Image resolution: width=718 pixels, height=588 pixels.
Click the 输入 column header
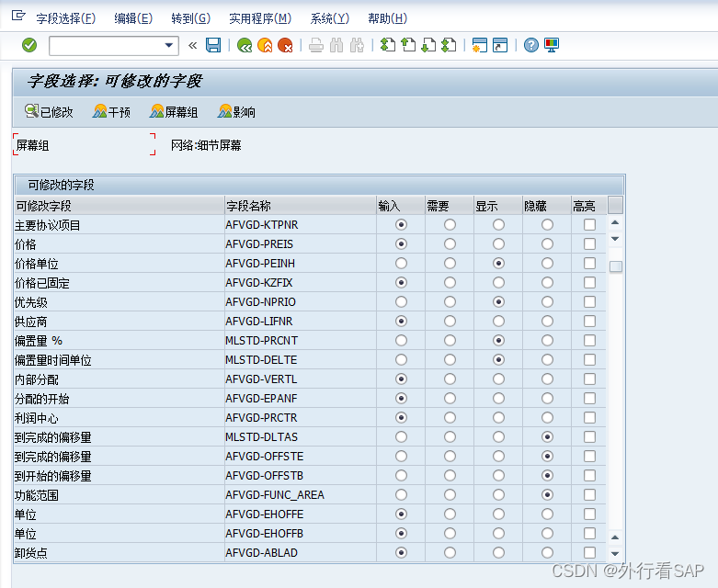401,206
